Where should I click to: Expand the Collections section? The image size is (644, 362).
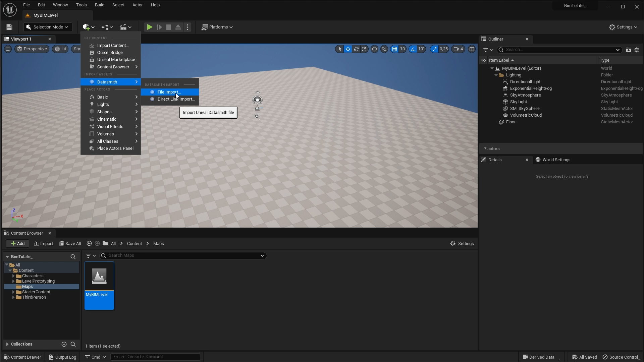[7, 344]
